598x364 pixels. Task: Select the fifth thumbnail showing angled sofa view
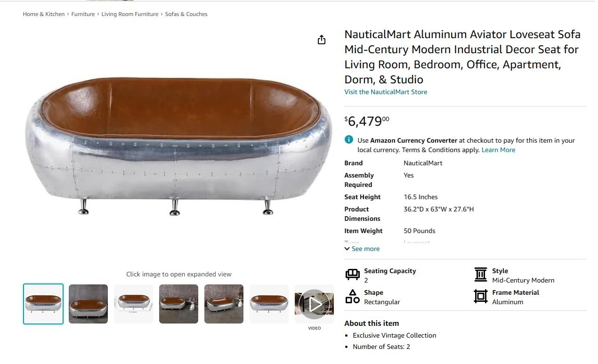(x=224, y=304)
